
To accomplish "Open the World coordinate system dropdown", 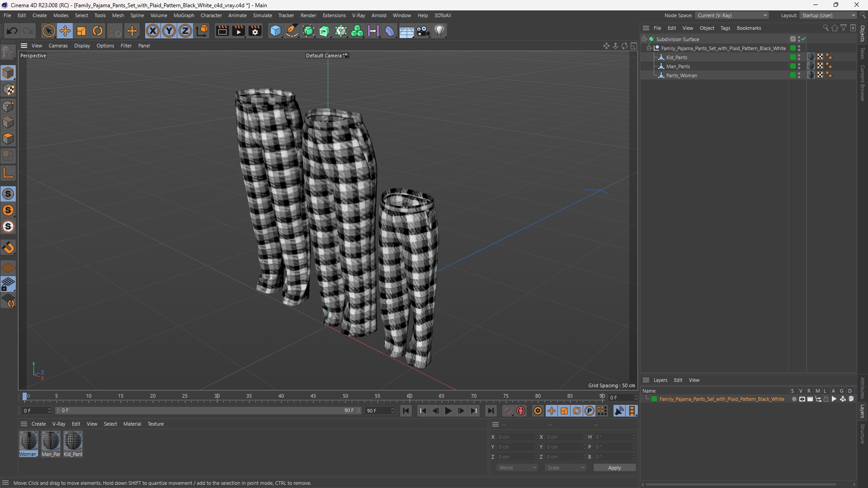I will (x=517, y=468).
